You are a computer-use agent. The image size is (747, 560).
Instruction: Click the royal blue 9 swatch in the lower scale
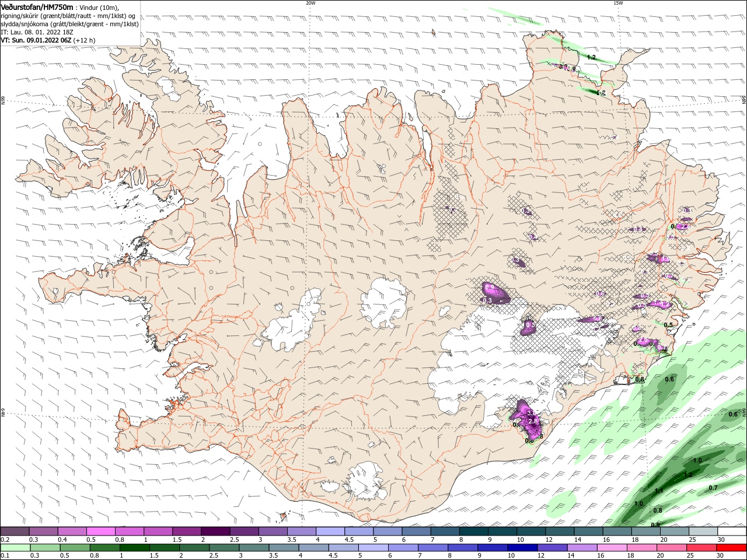[493, 548]
